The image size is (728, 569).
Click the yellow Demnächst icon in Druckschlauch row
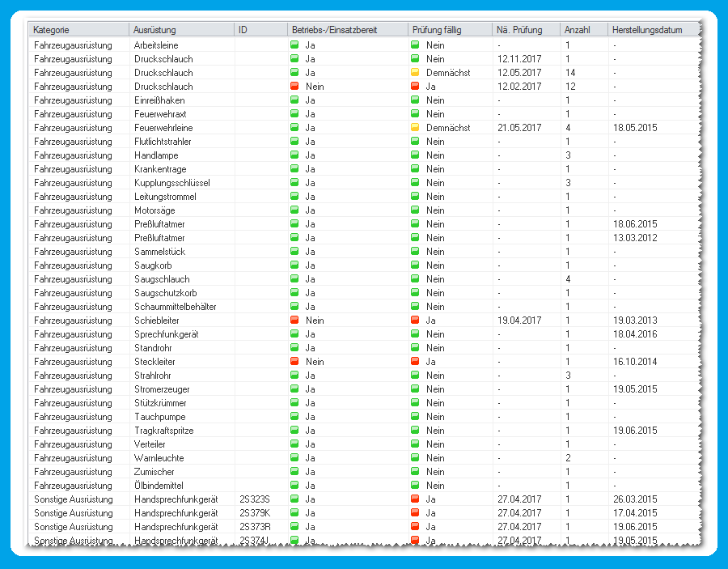[x=417, y=73]
